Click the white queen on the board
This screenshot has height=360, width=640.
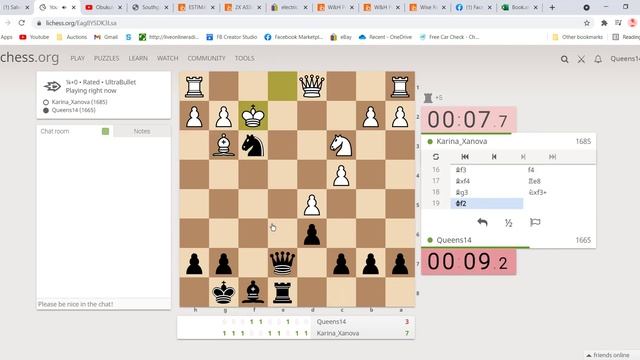click(x=312, y=87)
